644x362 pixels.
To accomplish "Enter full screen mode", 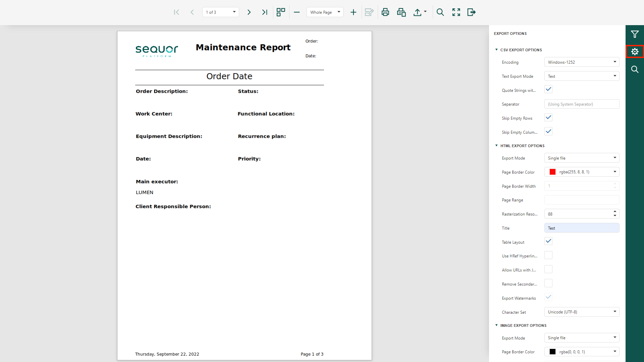I will 456,12.
